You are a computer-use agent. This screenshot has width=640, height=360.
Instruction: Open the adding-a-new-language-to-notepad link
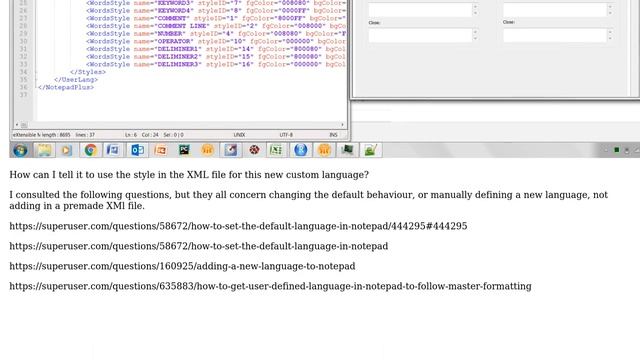coord(182,266)
